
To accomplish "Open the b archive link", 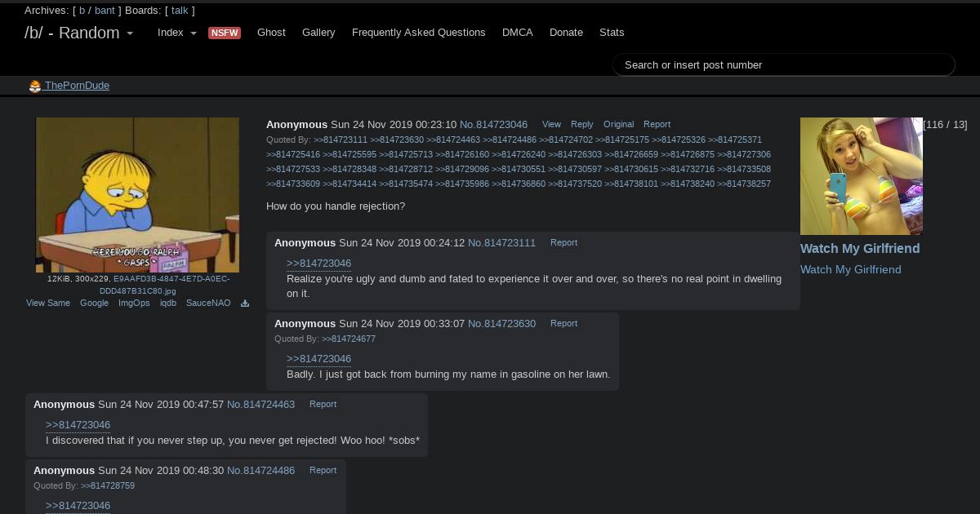I will click(82, 11).
